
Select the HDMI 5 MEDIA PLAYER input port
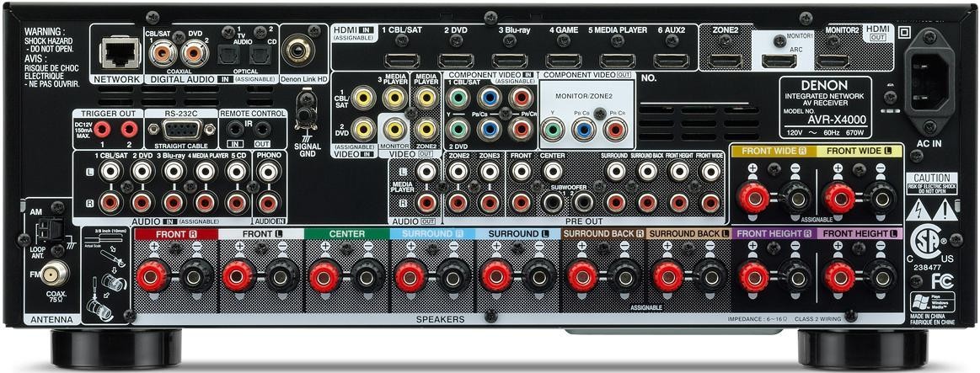(x=618, y=61)
